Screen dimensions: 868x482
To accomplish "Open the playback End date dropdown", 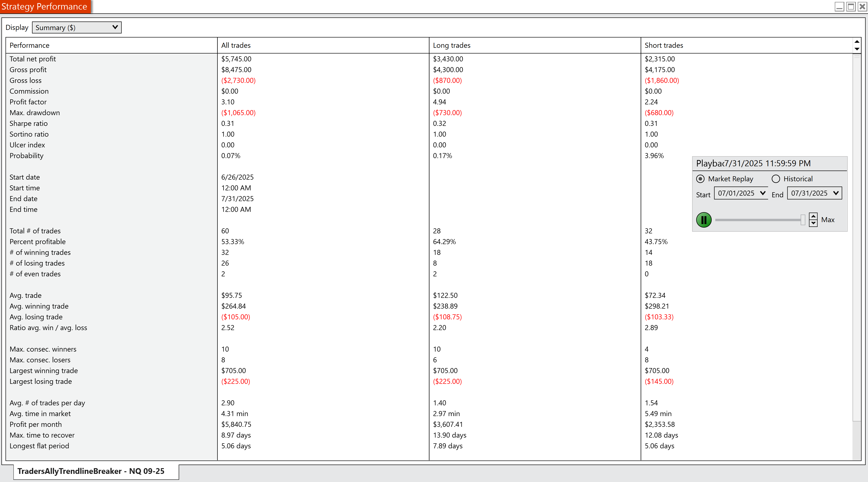I will pos(836,193).
